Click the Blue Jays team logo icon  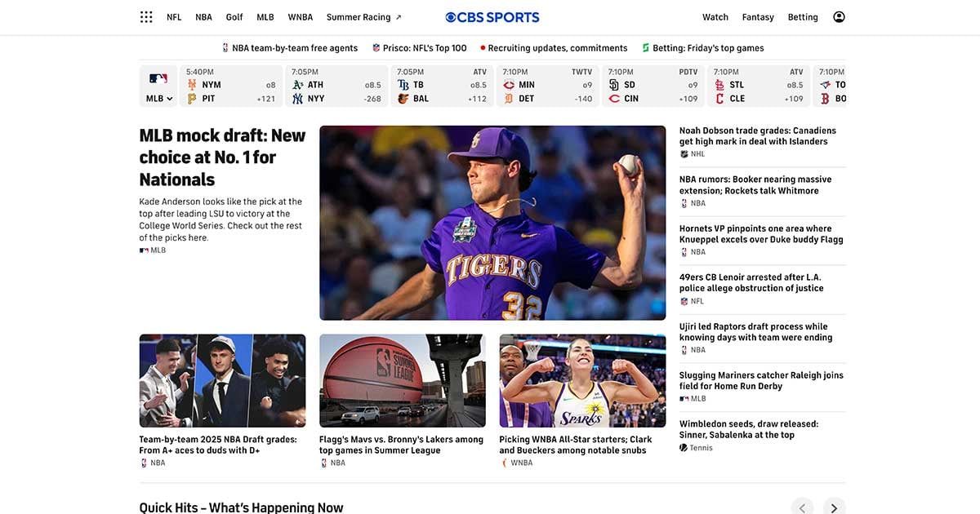tap(825, 85)
